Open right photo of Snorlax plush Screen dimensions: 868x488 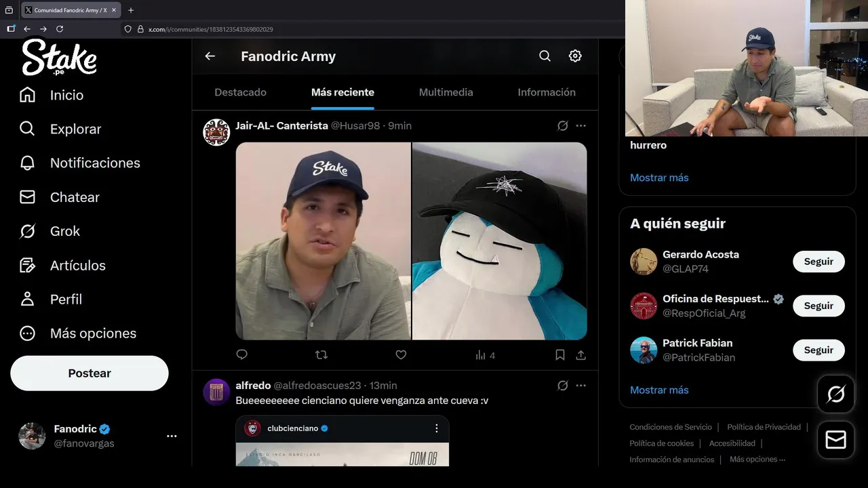tap(500, 241)
